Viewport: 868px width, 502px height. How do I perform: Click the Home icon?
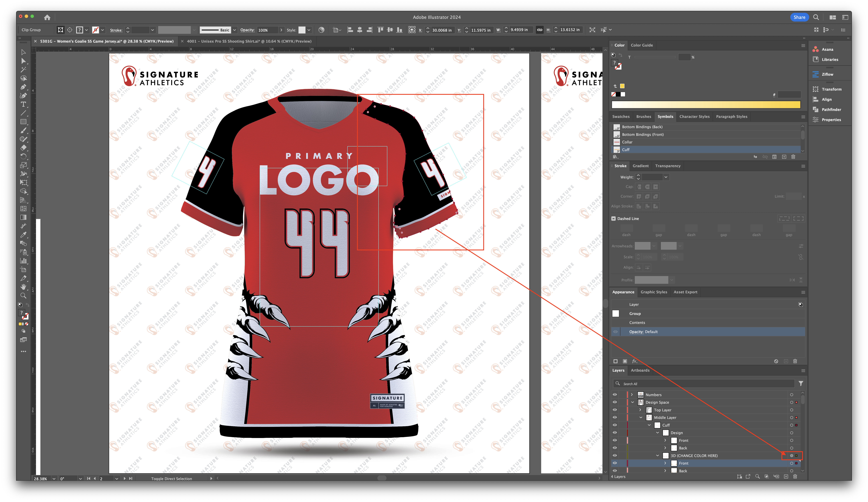coord(47,17)
